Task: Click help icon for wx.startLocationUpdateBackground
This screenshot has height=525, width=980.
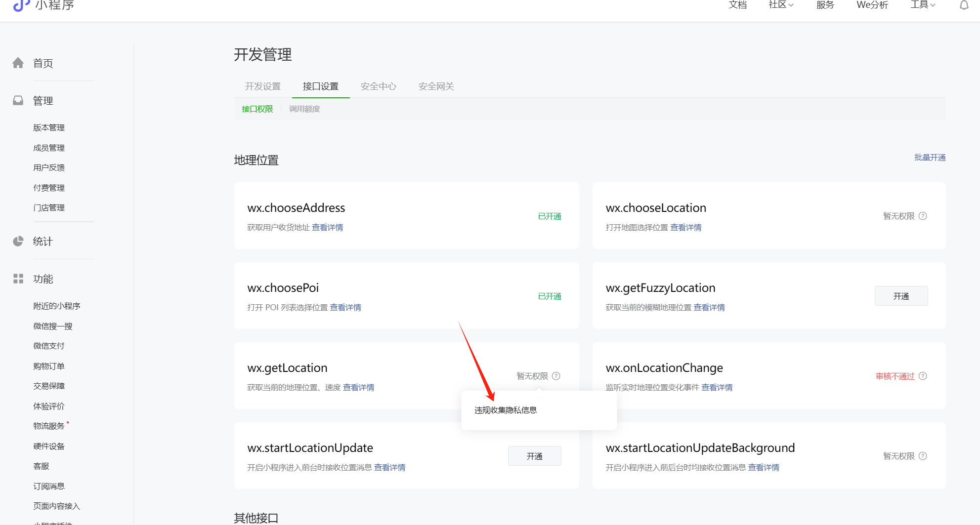Action: coord(923,456)
